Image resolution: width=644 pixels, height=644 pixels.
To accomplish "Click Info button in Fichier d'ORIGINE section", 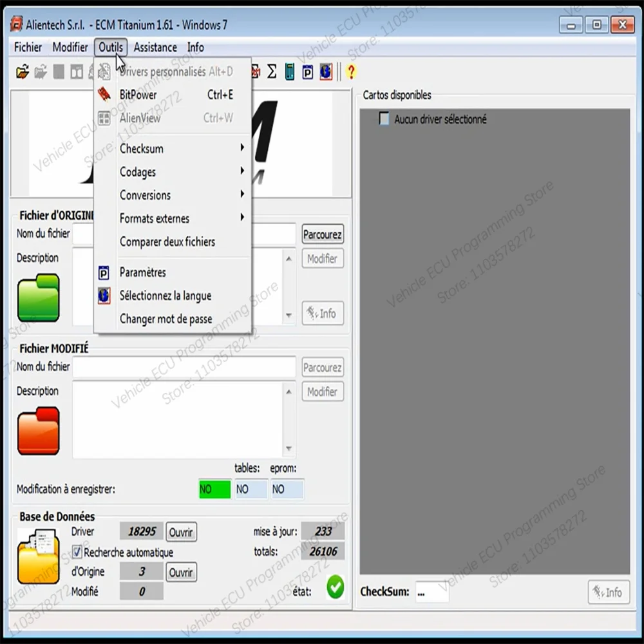I will 323,314.
